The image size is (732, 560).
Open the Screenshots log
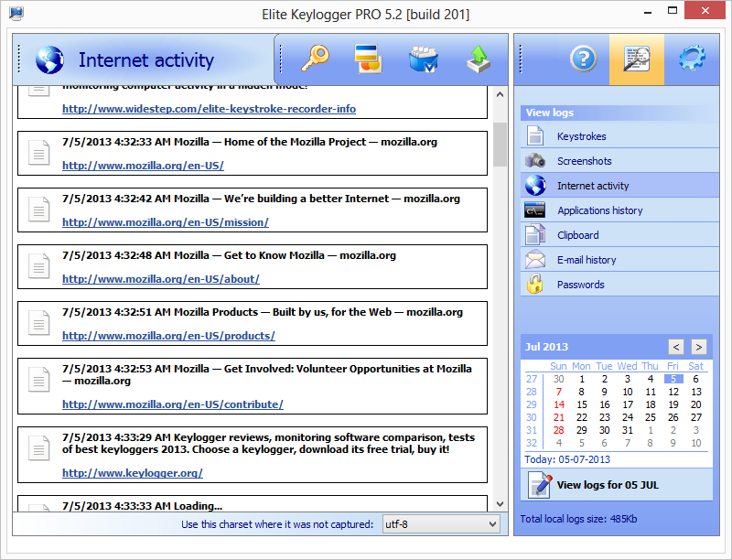click(584, 161)
